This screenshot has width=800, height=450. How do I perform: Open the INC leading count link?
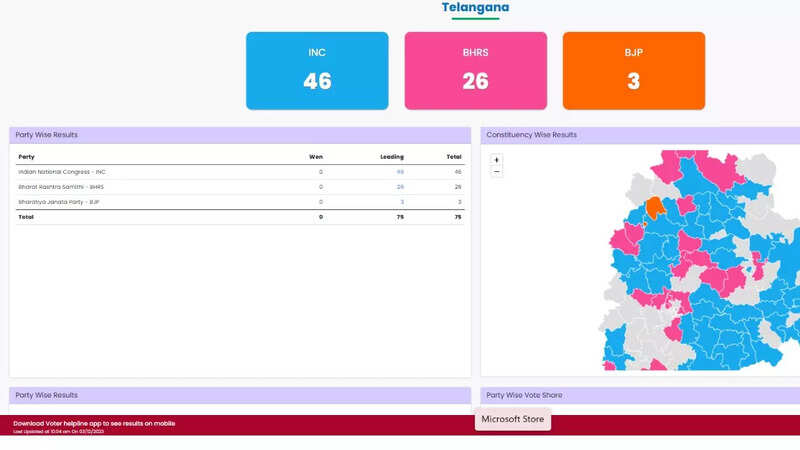click(x=400, y=172)
